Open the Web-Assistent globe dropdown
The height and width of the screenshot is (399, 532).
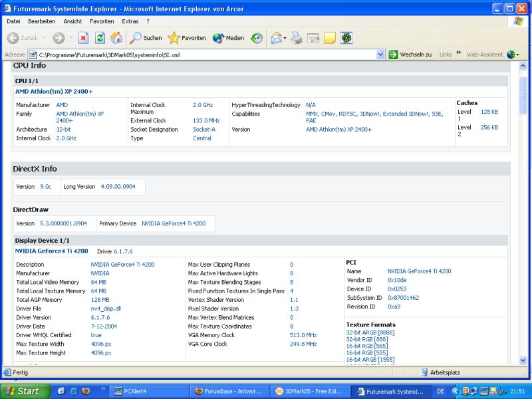513,55
